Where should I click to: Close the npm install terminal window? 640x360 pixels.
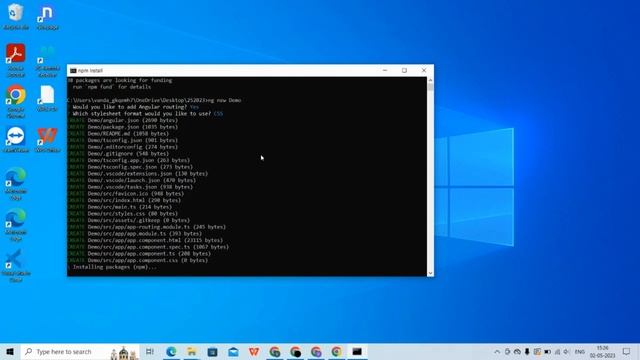pyautogui.click(x=424, y=70)
